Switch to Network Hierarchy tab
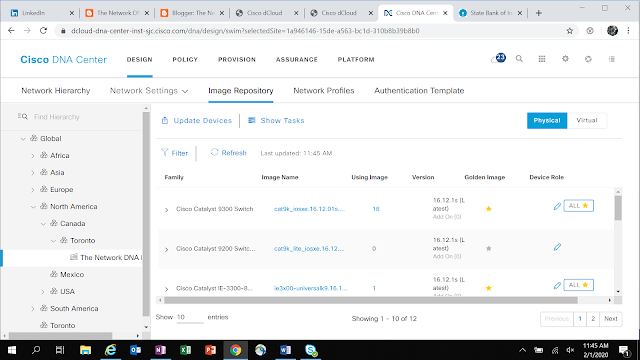The height and width of the screenshot is (360, 640). [56, 91]
